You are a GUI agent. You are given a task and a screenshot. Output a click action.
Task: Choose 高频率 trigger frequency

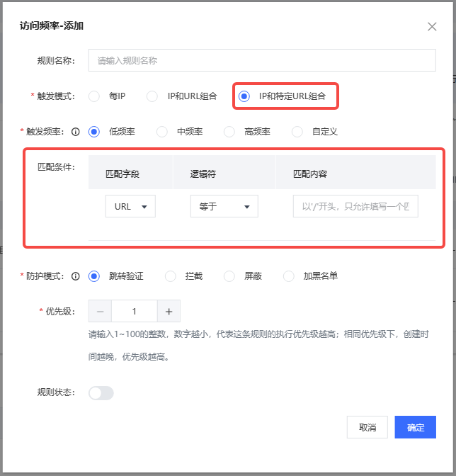229,132
